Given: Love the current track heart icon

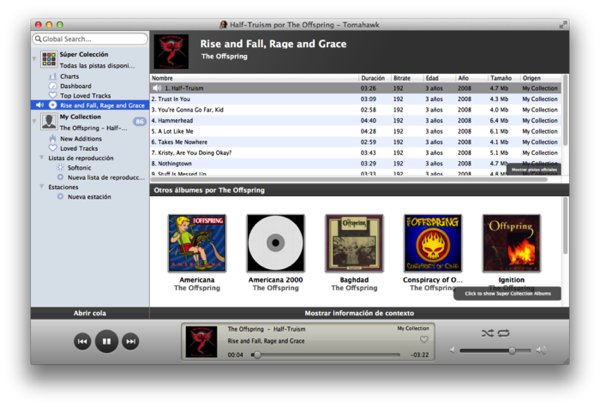Looking at the screenshot, I should click(424, 339).
